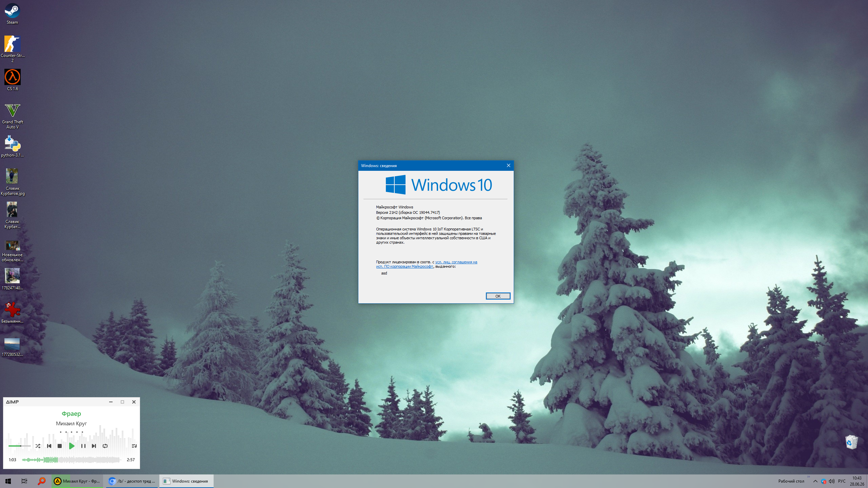Click the elapsed time 1:03 in AIMP

pyautogui.click(x=13, y=460)
